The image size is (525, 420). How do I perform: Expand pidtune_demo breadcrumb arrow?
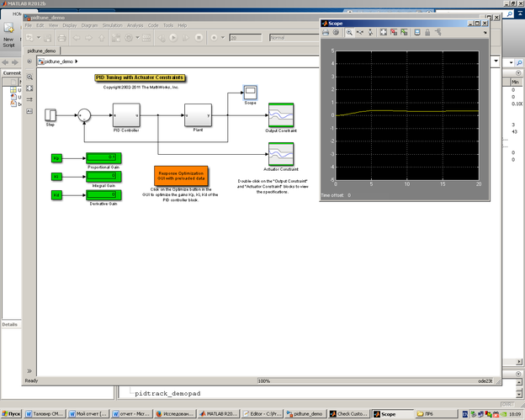coord(77,61)
